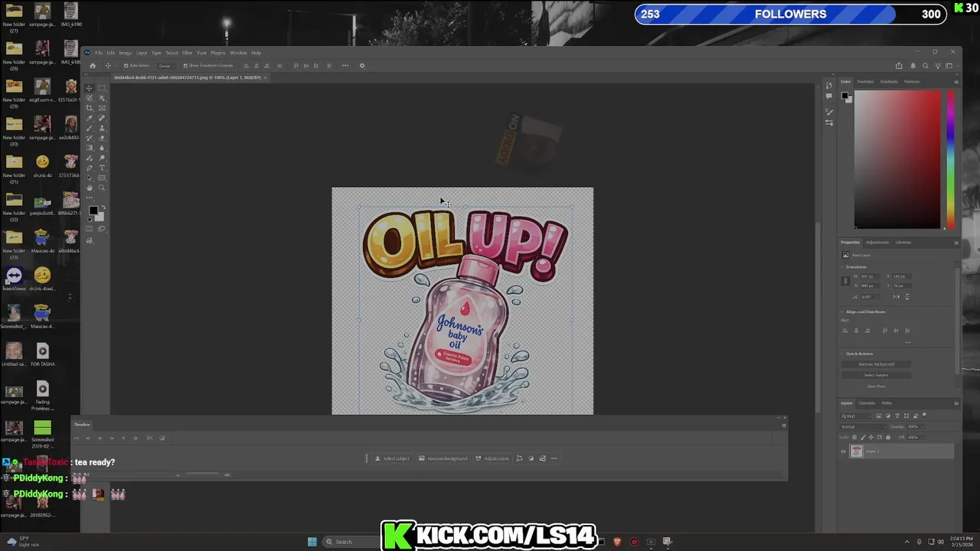This screenshot has height=551, width=980.
Task: Click the foreground color swatch in toolbox
Action: 93,210
